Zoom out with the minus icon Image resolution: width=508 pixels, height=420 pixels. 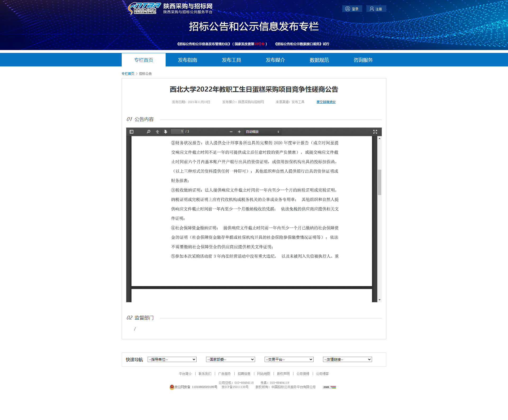(231, 132)
